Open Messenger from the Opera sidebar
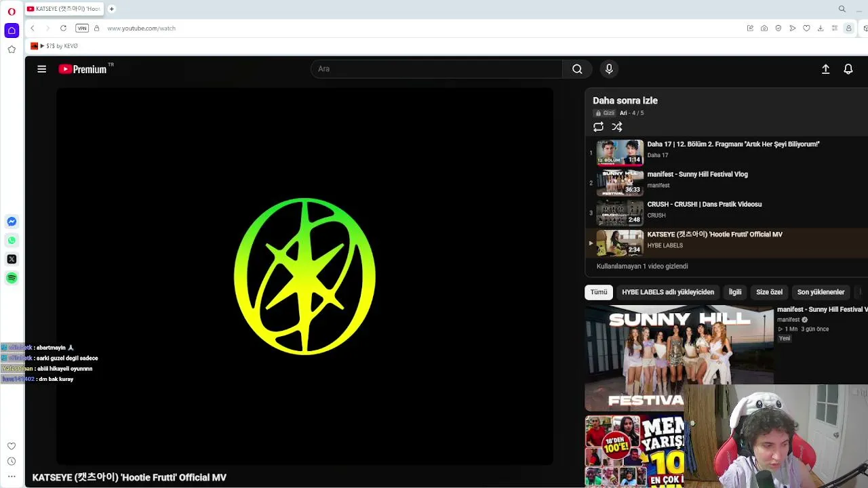868x488 pixels. pyautogui.click(x=12, y=222)
